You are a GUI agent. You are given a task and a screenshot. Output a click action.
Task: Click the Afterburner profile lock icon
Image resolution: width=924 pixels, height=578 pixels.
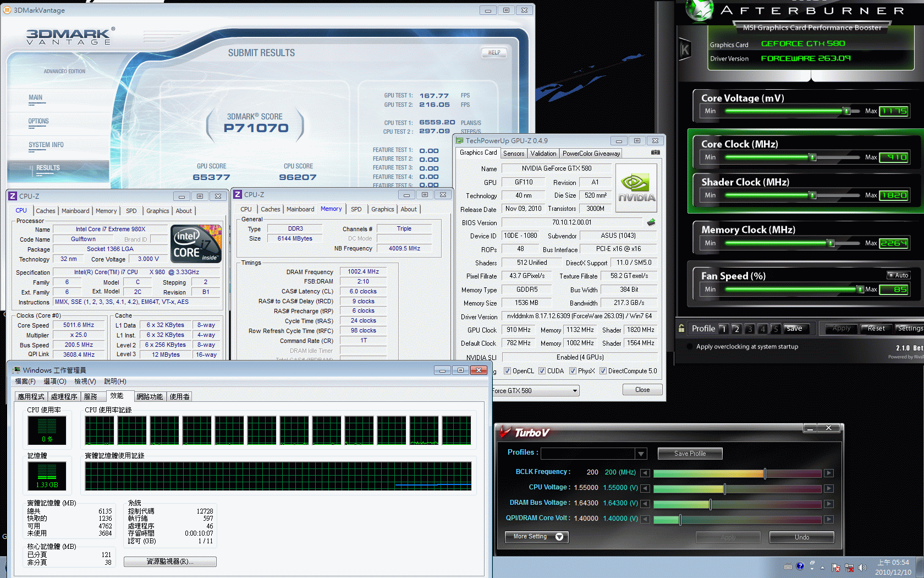click(x=681, y=329)
